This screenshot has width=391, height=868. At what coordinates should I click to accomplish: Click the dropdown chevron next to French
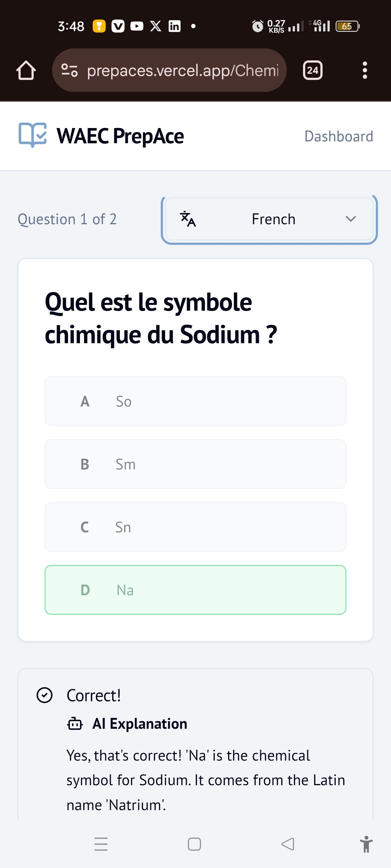pos(350,219)
